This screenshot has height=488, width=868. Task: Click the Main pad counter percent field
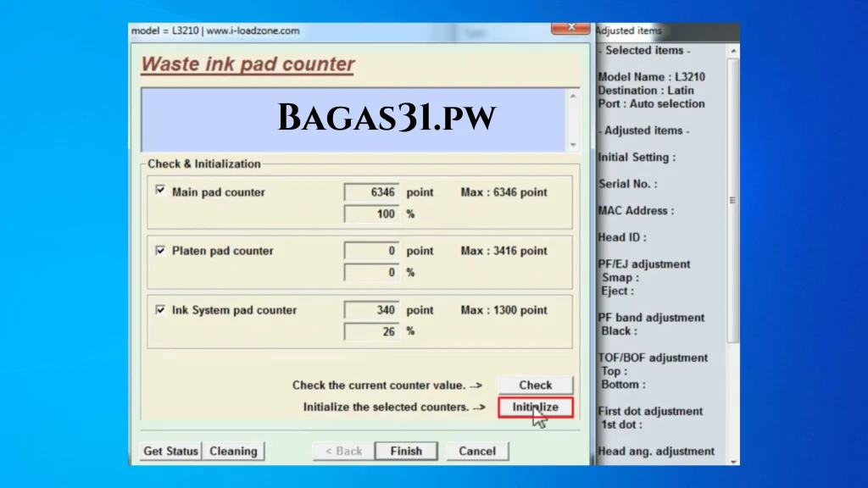pyautogui.click(x=371, y=213)
